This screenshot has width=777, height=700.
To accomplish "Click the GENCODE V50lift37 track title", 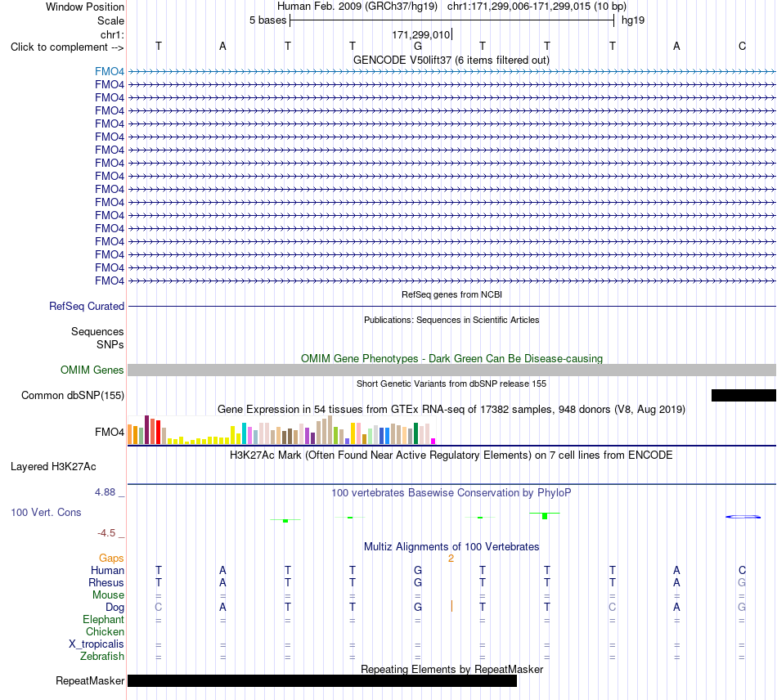I will (451, 60).
